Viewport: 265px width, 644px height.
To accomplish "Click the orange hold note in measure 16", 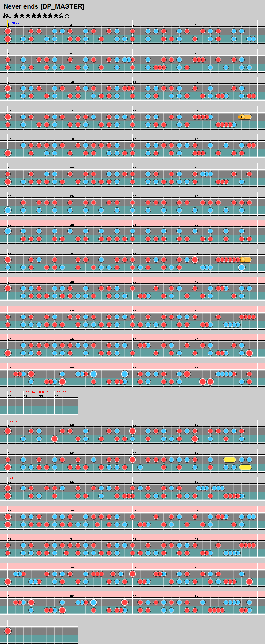I will [x=245, y=117].
